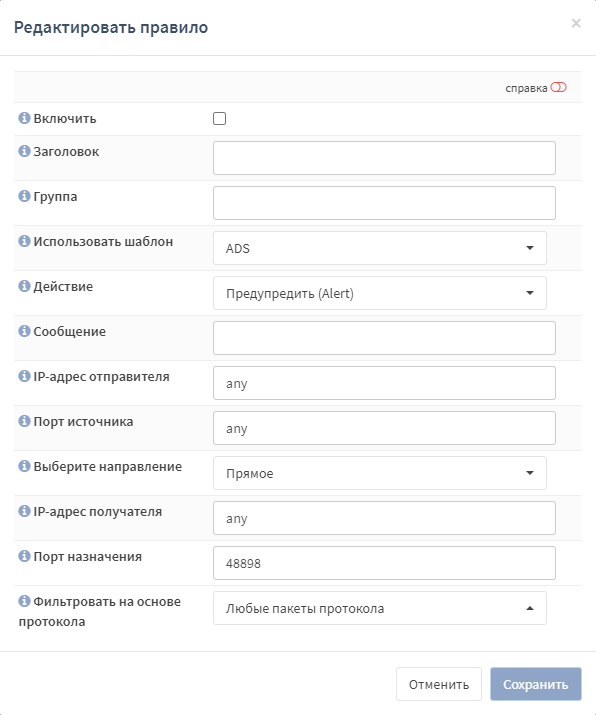Click into the Сообщение input field
The width and height of the screenshot is (596, 715).
click(x=384, y=338)
